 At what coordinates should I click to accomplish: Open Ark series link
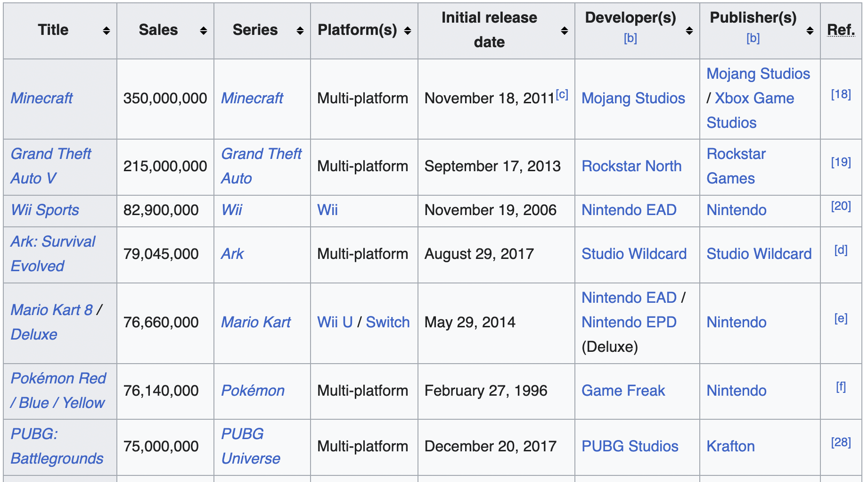232,254
